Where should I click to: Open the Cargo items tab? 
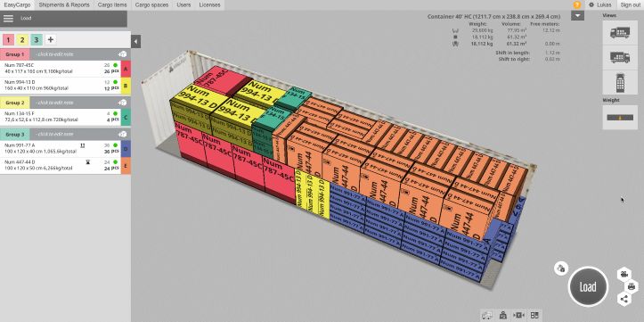click(x=112, y=5)
